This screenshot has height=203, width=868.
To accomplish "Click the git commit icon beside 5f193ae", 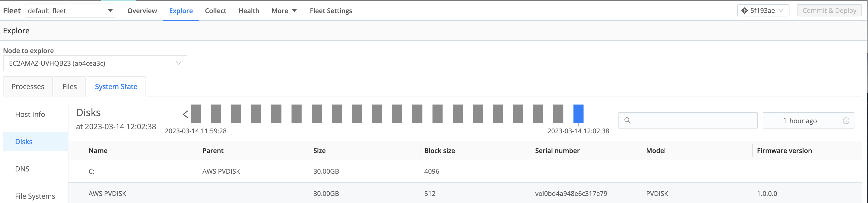I will point(744,11).
